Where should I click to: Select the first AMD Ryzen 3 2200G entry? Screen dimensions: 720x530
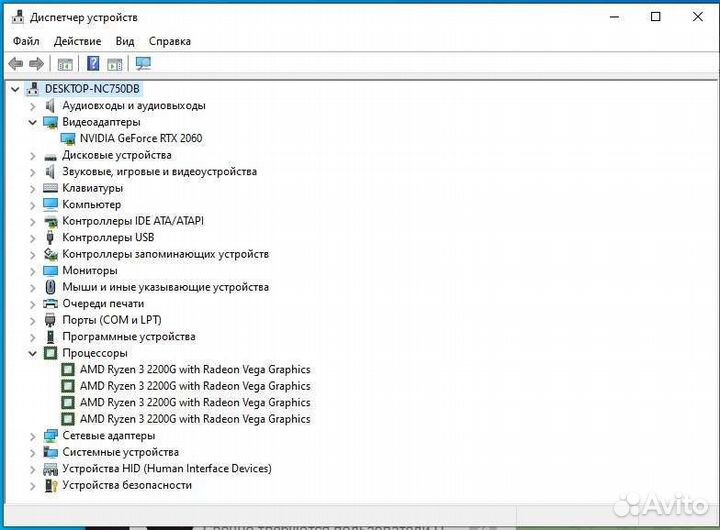pos(195,369)
